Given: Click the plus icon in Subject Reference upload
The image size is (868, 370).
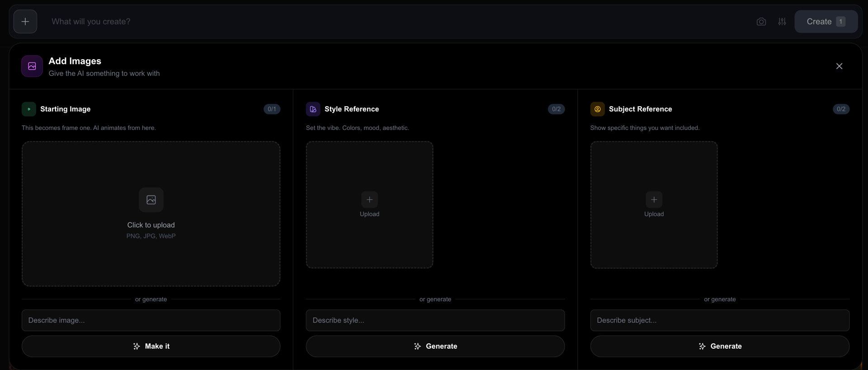Looking at the screenshot, I should (x=654, y=199).
